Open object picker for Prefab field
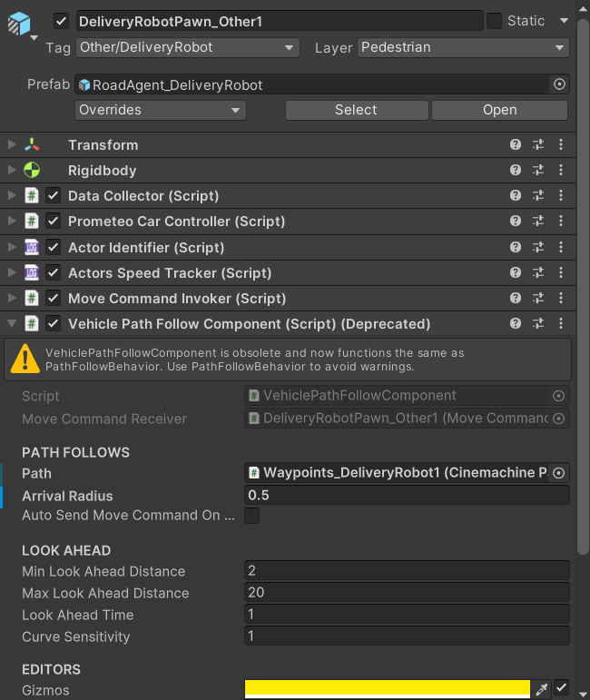The image size is (590, 700). coord(559,84)
